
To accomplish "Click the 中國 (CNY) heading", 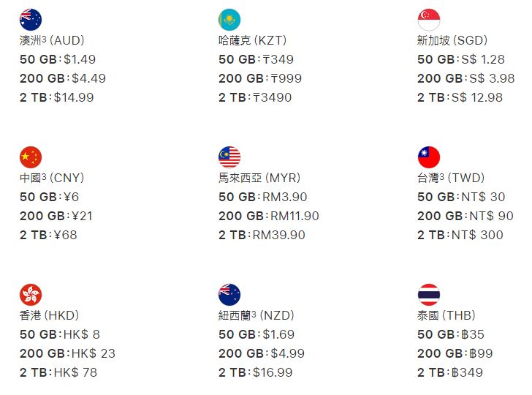I will click(x=52, y=178).
